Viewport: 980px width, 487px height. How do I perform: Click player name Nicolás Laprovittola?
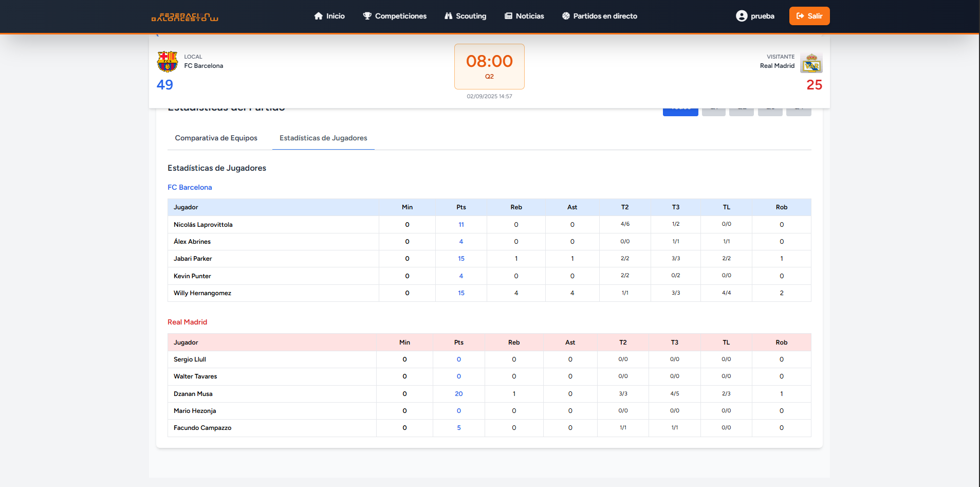(203, 225)
